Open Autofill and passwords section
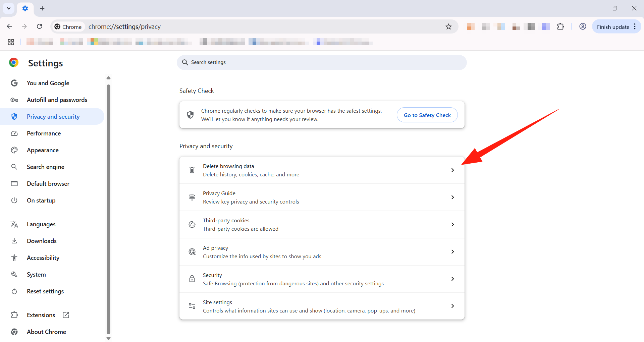This screenshot has height=342, width=644. point(57,100)
